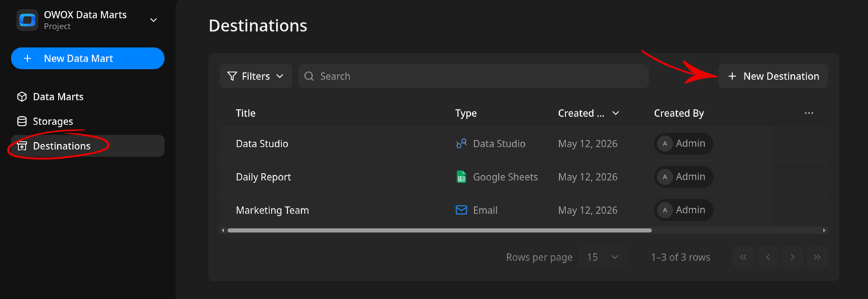The height and width of the screenshot is (299, 868).
Task: Click the horizontal table scrollbar
Action: 440,230
